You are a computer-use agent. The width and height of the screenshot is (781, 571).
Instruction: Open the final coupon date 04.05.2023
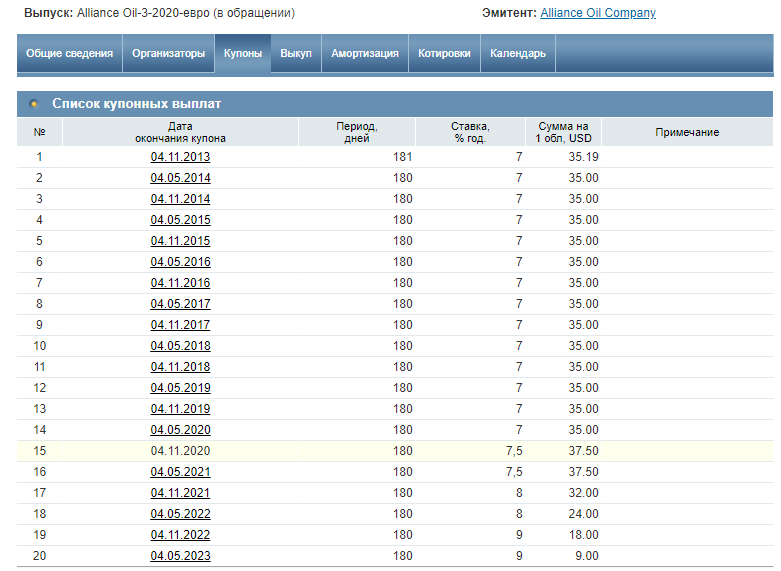point(180,556)
